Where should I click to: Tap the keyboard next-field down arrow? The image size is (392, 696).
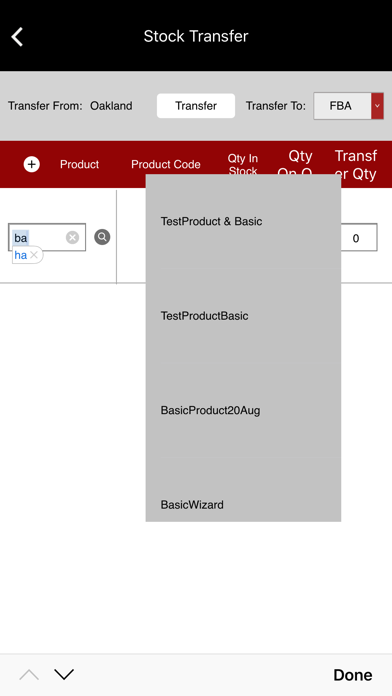pos(64,675)
